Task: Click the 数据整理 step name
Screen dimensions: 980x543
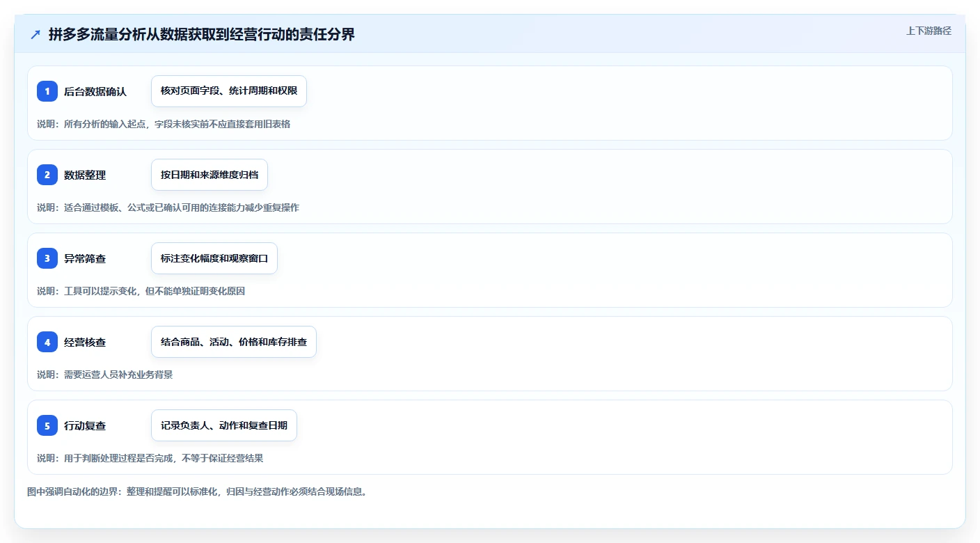Action: click(85, 175)
